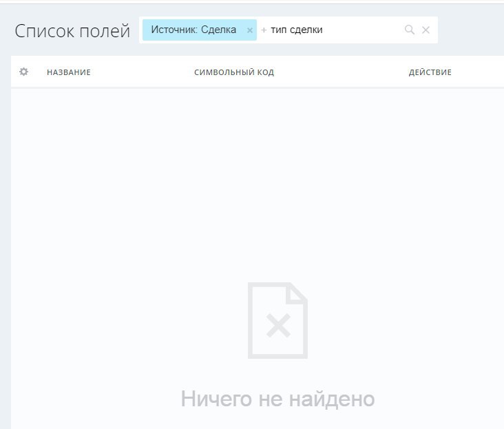Select the 'Список полей' page title
Screen dimensions: 504x429
tap(72, 31)
